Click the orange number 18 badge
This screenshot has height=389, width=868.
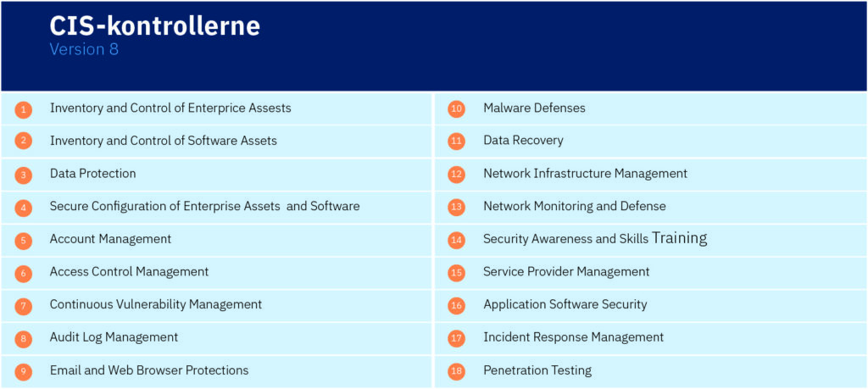tap(456, 371)
